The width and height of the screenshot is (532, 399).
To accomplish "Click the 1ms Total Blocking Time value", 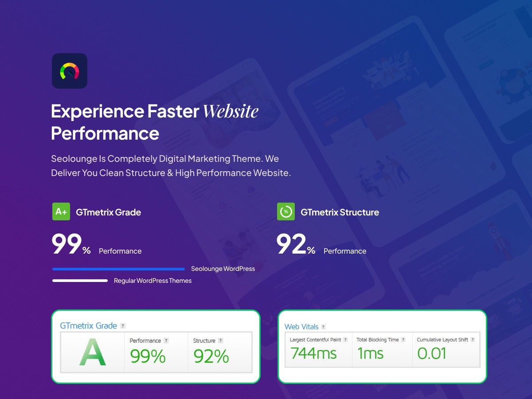I will coord(370,354).
